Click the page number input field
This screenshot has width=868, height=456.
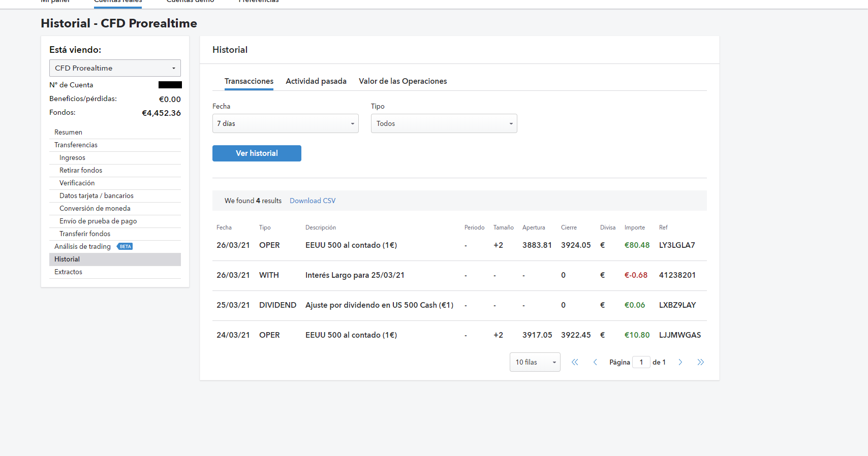click(641, 362)
